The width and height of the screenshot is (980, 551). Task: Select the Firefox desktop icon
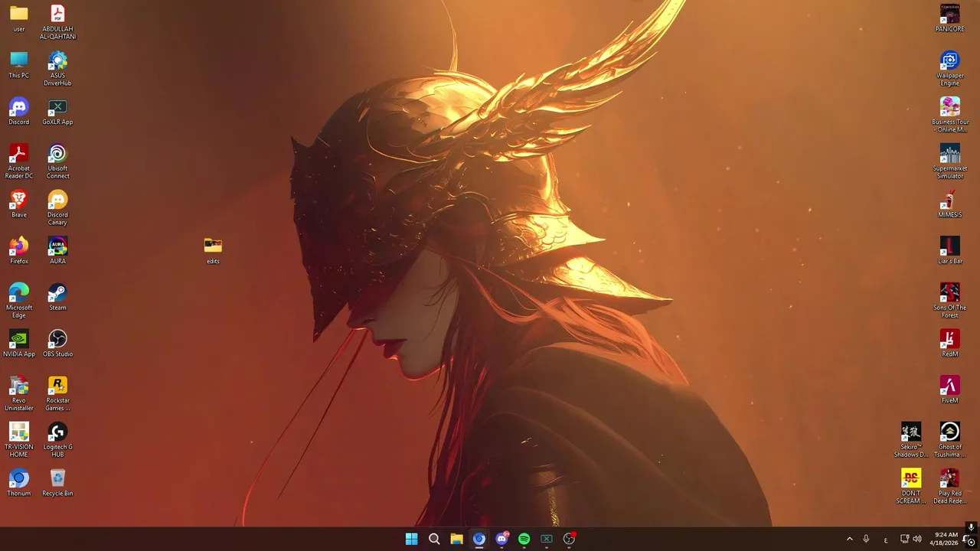(19, 251)
